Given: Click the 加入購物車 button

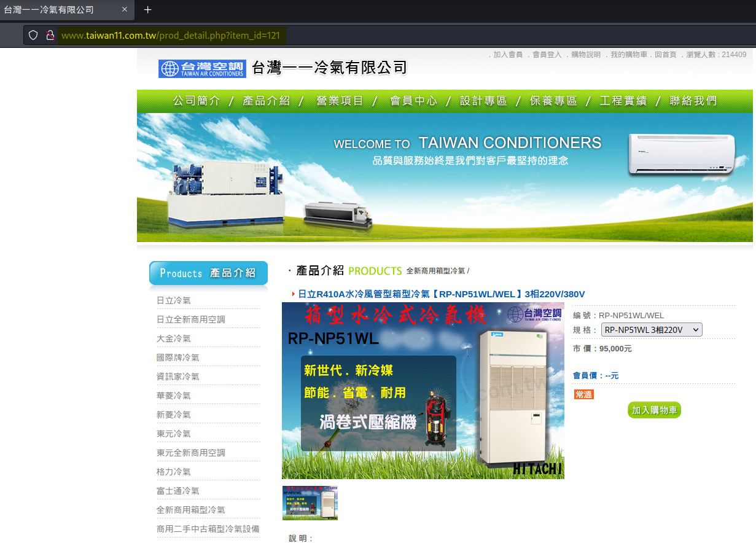Looking at the screenshot, I should coord(655,410).
